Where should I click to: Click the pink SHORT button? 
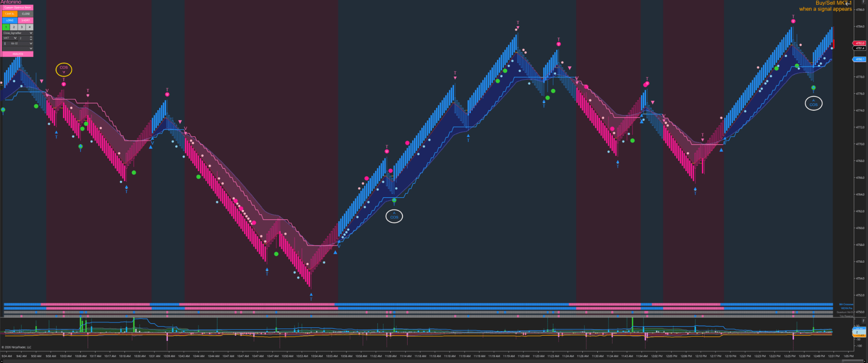pyautogui.click(x=26, y=20)
